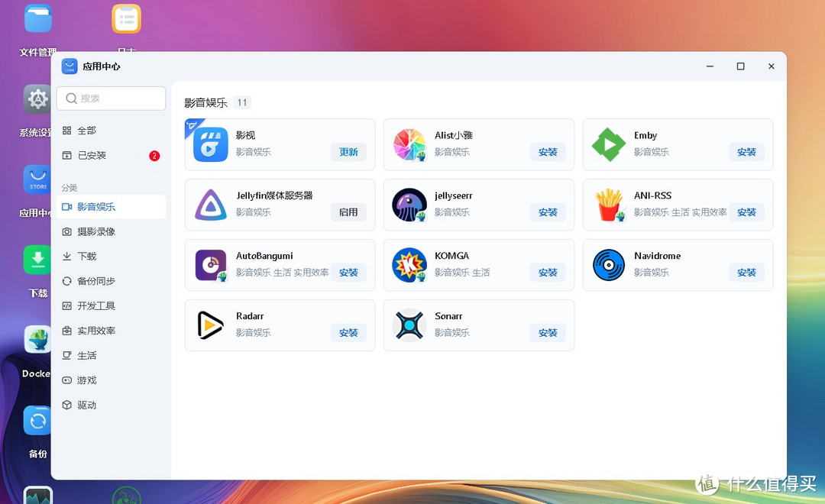Update the 影视 app
Viewport: 825px width, 504px height.
[x=348, y=152]
